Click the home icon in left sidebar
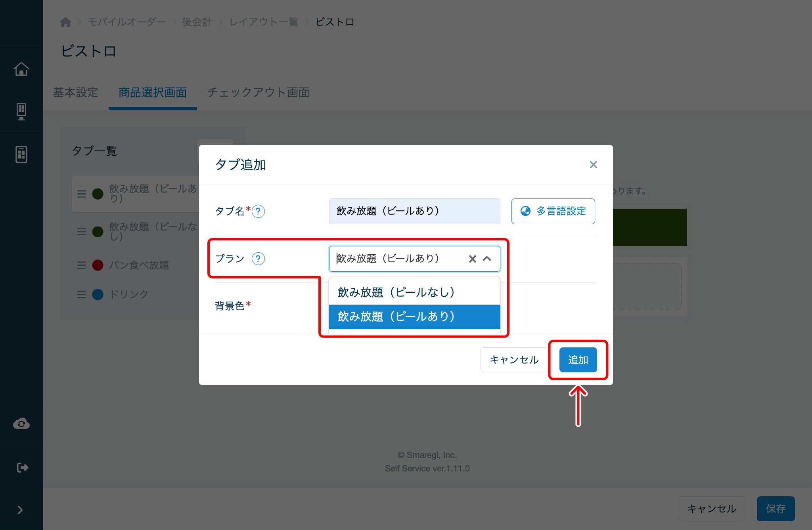Viewport: 812px width, 530px height. 21,69
